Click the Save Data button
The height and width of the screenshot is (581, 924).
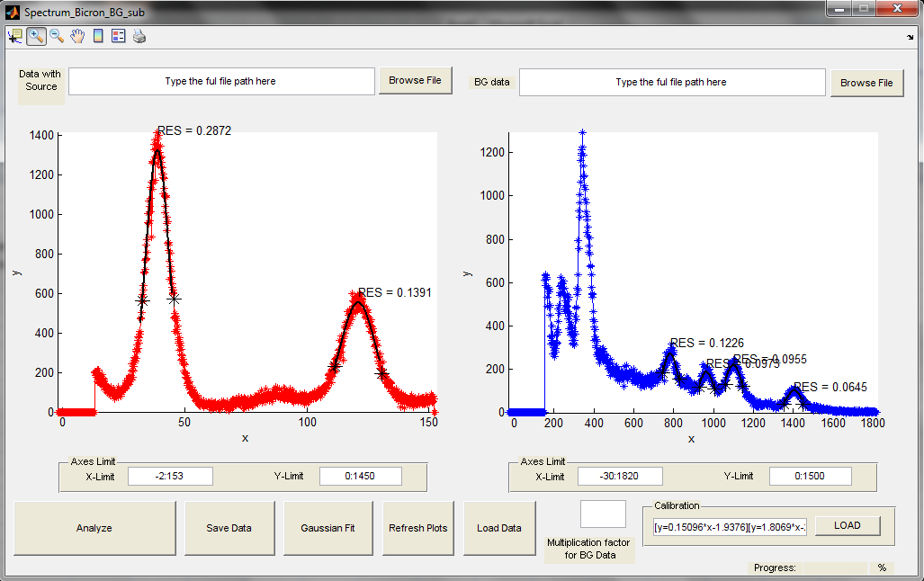[229, 528]
